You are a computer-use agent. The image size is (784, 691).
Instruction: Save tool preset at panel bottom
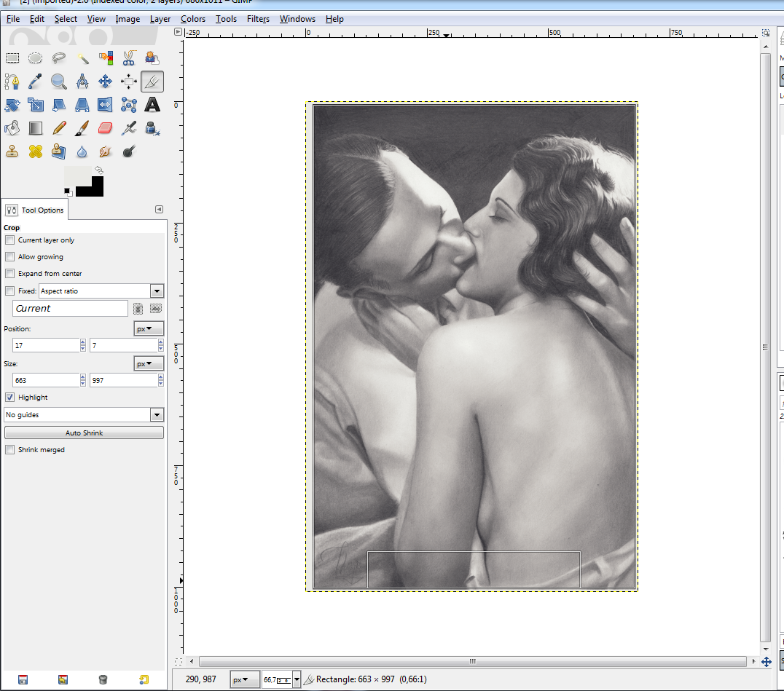pyautogui.click(x=23, y=679)
